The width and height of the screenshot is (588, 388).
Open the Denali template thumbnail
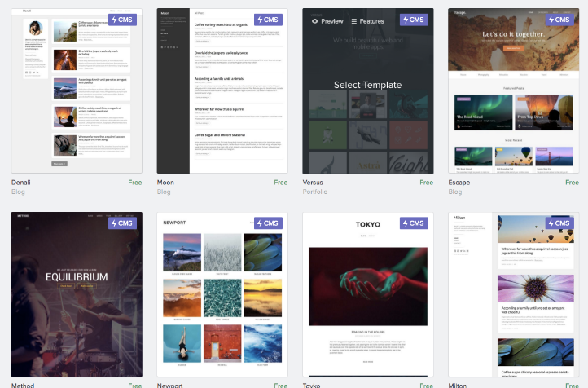tap(77, 90)
